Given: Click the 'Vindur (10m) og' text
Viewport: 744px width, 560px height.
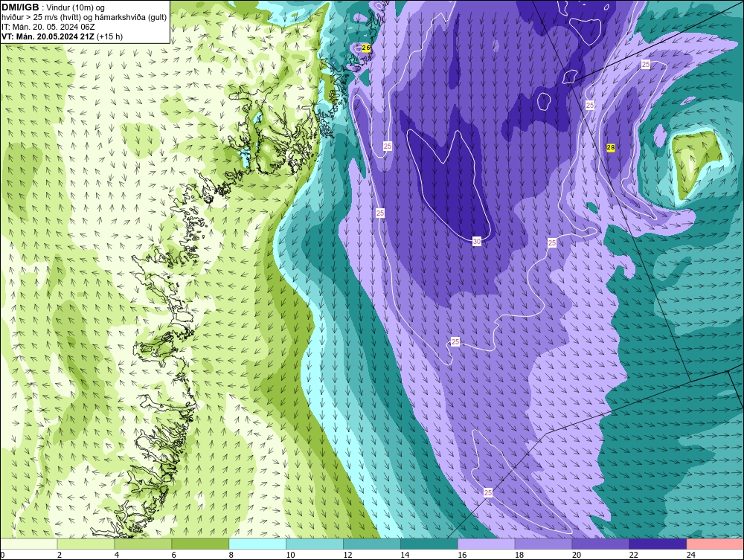Looking at the screenshot, I should [x=75, y=7].
